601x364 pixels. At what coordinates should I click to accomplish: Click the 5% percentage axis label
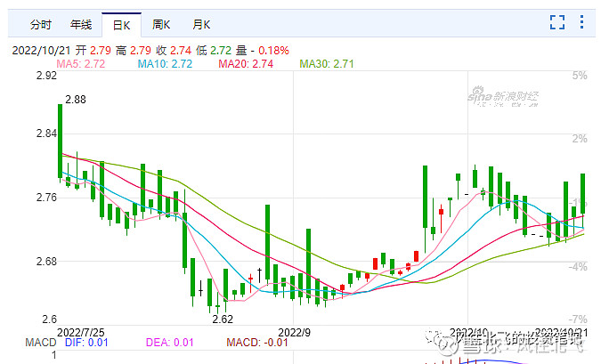(580, 76)
